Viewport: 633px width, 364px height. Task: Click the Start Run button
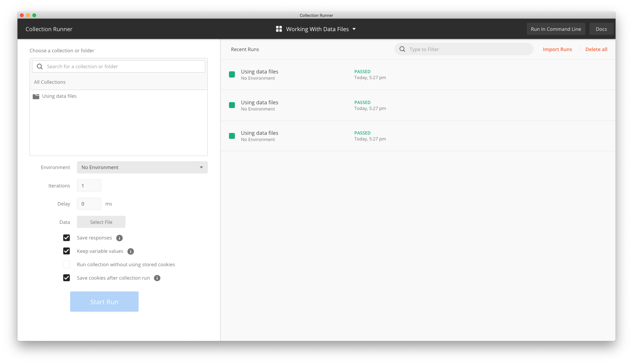[104, 302]
